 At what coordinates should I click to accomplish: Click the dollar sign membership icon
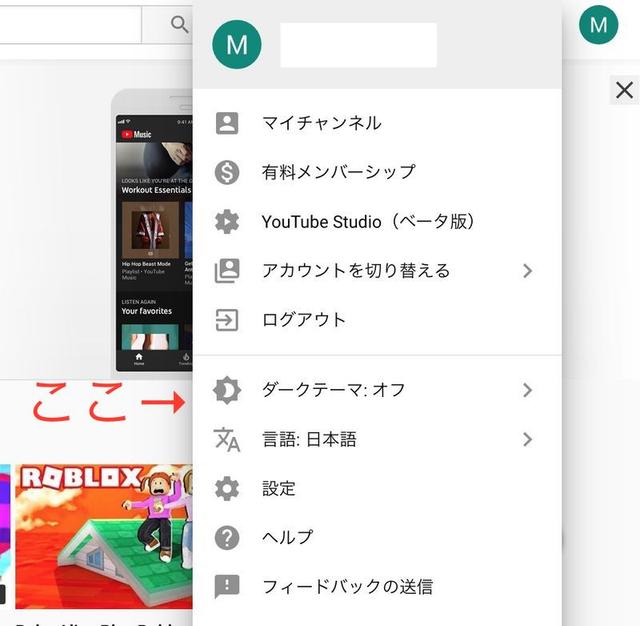227,172
